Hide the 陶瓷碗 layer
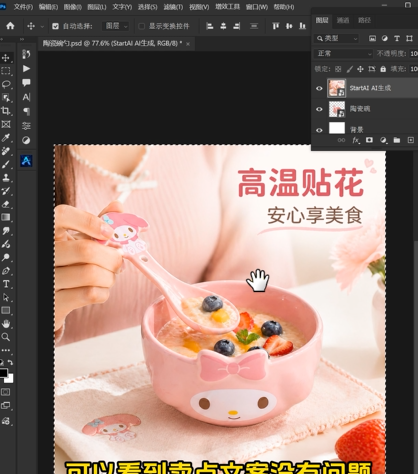The image size is (418, 474). [319, 109]
